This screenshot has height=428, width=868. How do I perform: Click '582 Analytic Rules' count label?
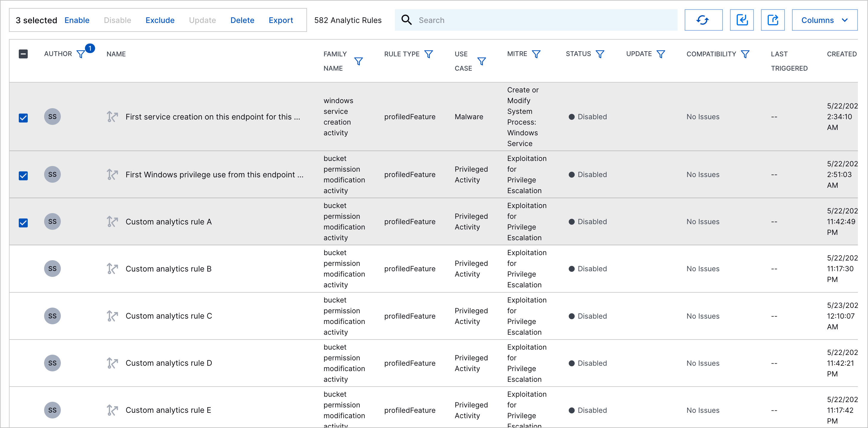coord(348,20)
